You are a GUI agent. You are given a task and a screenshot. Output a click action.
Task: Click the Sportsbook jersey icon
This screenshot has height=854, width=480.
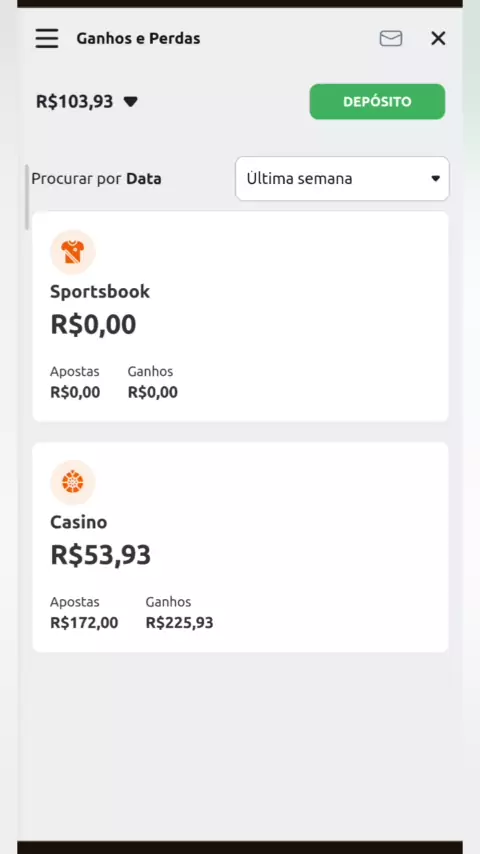point(72,252)
